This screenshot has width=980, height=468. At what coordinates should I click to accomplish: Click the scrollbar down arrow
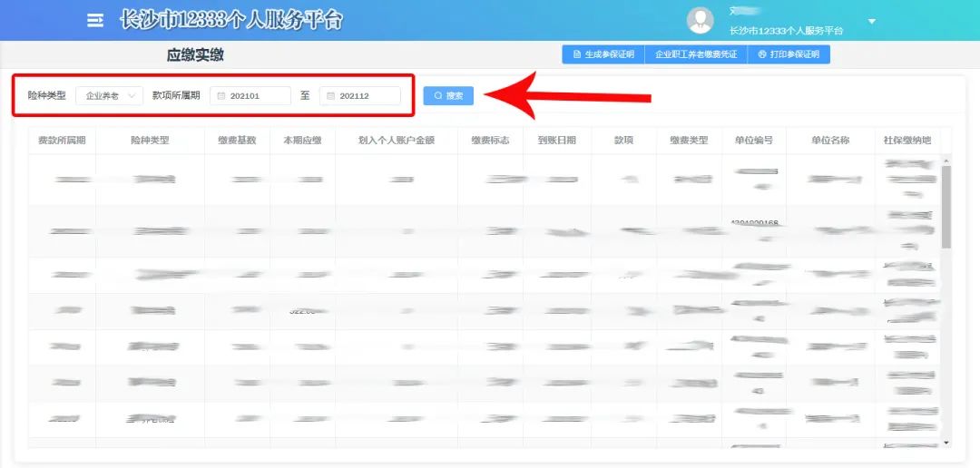[946, 442]
